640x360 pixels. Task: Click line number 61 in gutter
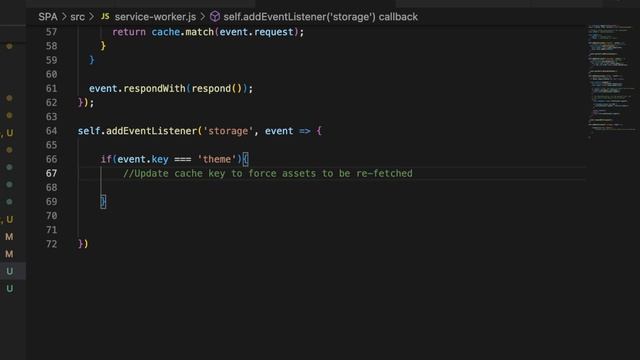(x=51, y=89)
